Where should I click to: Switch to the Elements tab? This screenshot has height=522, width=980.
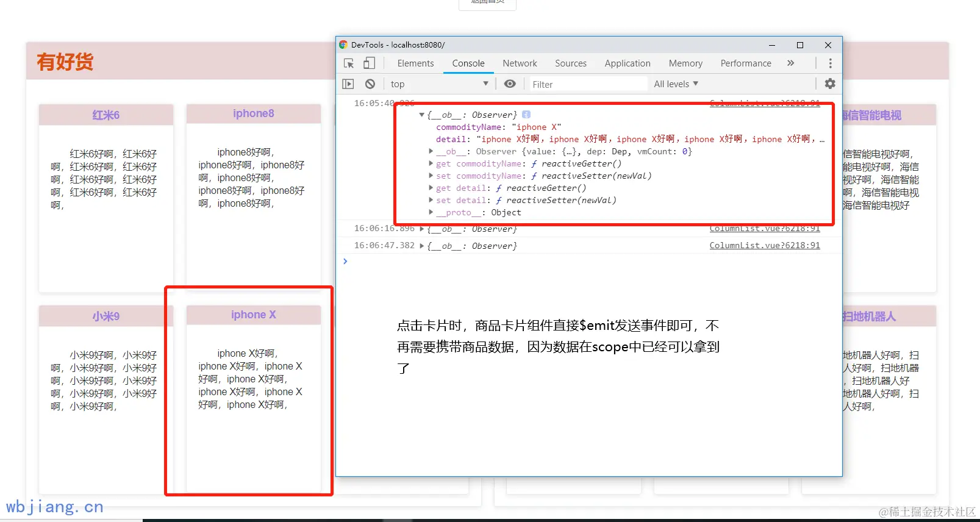click(415, 63)
